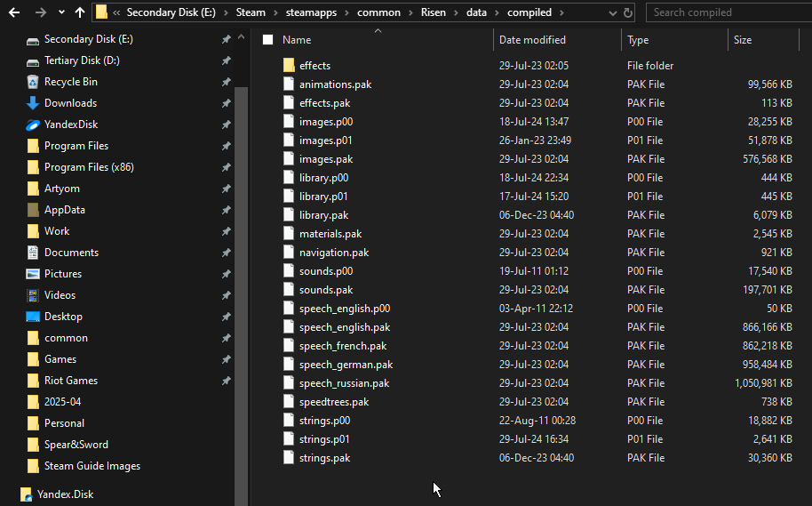The image size is (812, 506).
Task: Open Desktop icon in sidebar
Action: [x=33, y=317]
